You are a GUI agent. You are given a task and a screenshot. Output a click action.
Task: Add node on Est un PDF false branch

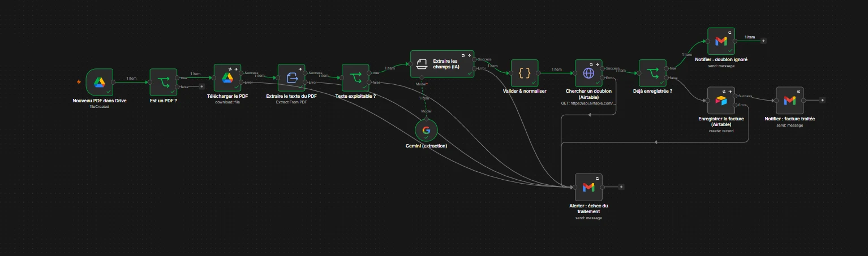coord(203,86)
